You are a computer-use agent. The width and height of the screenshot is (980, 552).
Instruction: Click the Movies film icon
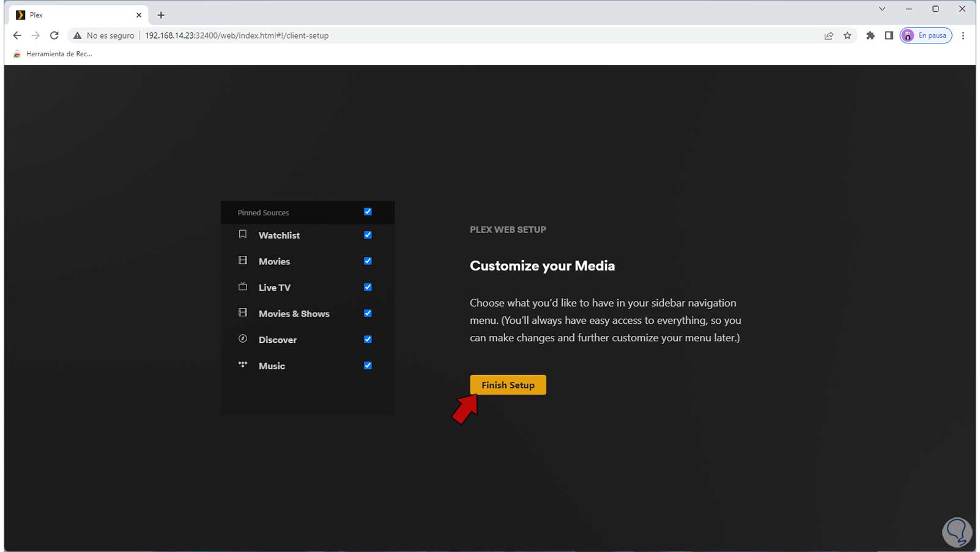pos(243,261)
